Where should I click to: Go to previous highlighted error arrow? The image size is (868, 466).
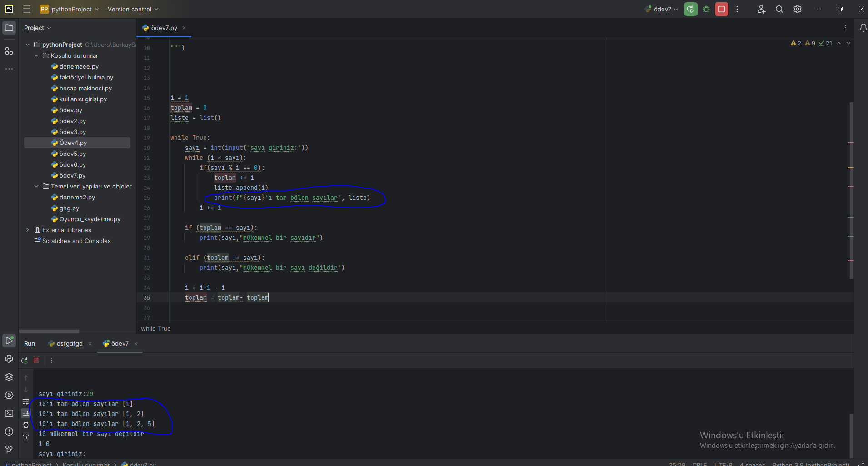(839, 43)
